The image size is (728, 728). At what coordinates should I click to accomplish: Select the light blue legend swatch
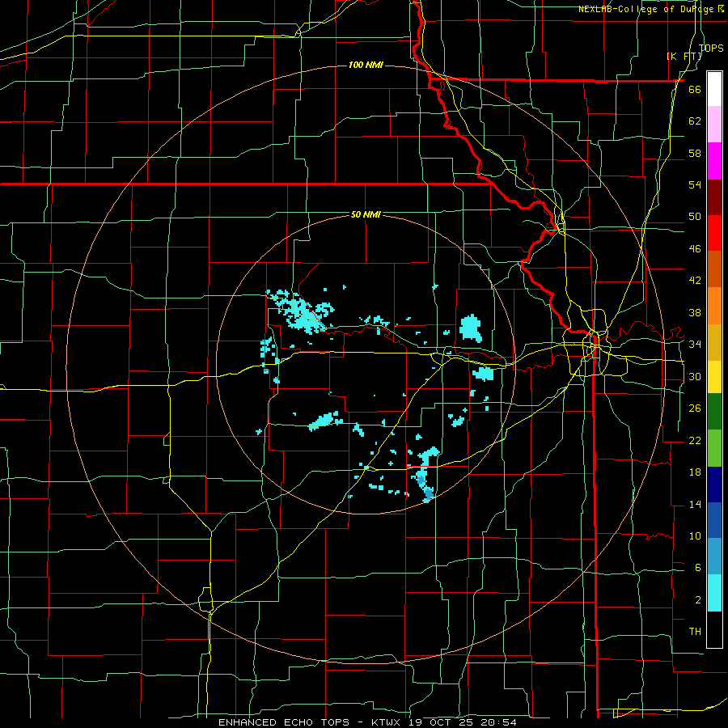714,557
